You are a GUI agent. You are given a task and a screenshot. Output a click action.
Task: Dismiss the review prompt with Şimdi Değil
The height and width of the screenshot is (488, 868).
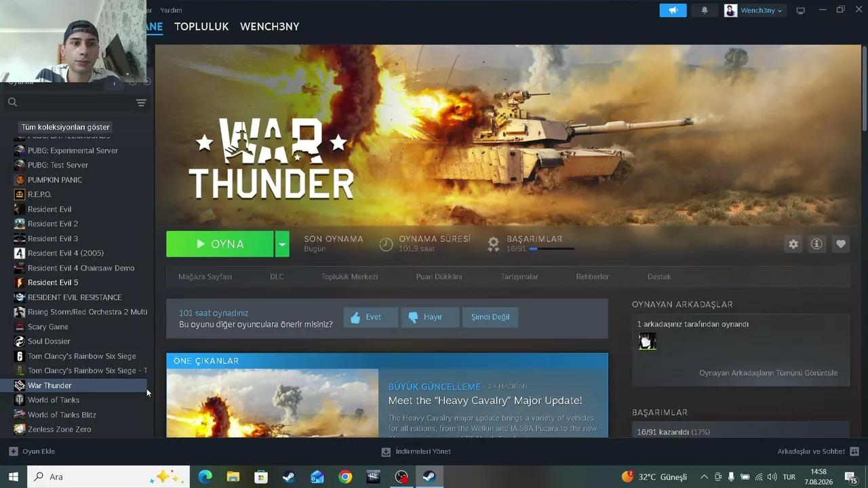click(490, 317)
